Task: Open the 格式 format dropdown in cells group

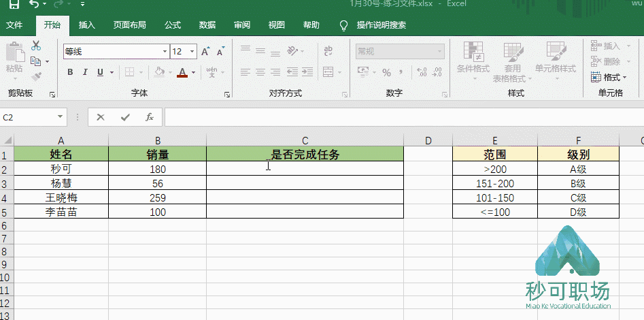Action: coord(609,77)
